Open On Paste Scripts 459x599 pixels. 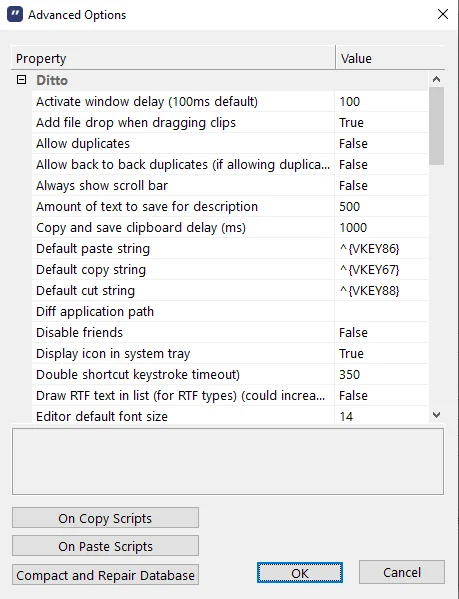click(105, 546)
